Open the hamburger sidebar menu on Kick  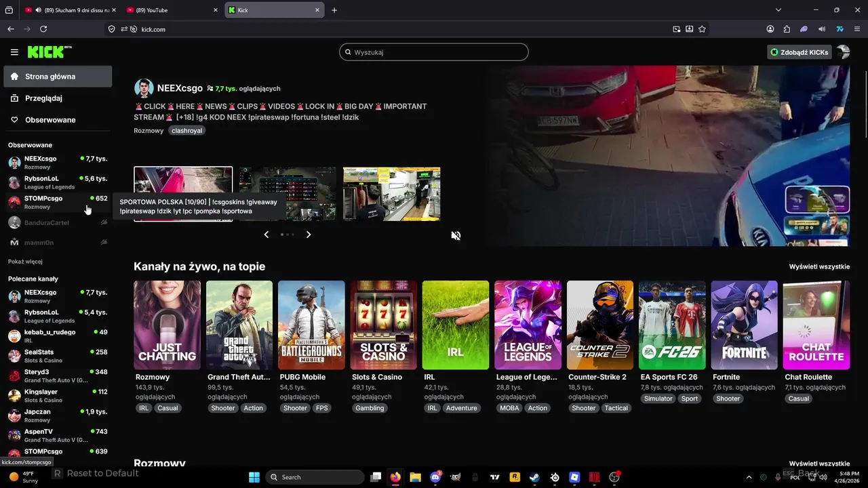pos(14,52)
